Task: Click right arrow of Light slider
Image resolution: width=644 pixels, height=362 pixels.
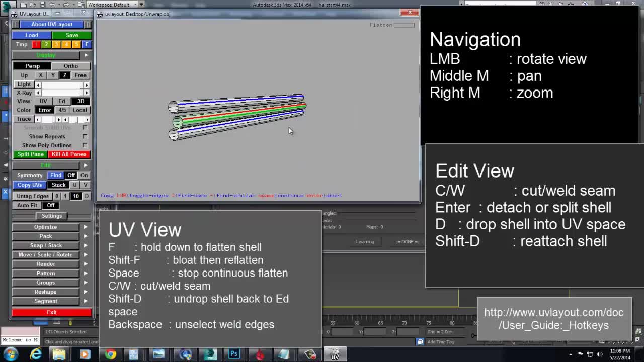Action: tap(87, 84)
